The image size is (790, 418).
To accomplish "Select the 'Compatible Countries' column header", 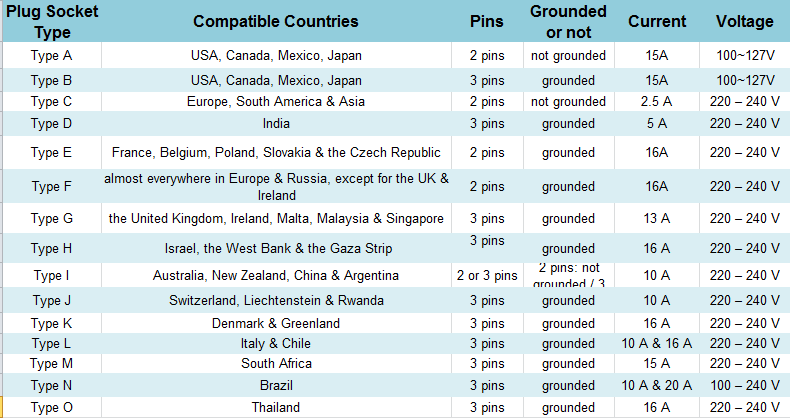I will pyautogui.click(x=276, y=21).
